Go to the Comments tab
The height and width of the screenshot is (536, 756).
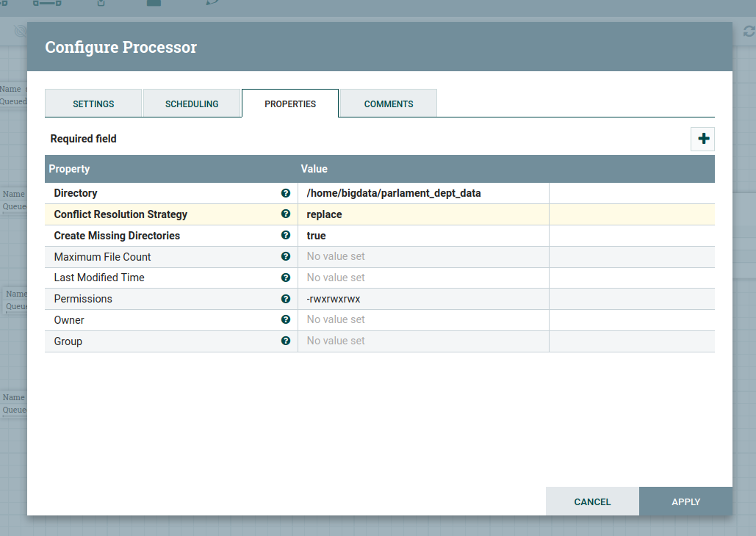pyautogui.click(x=389, y=104)
